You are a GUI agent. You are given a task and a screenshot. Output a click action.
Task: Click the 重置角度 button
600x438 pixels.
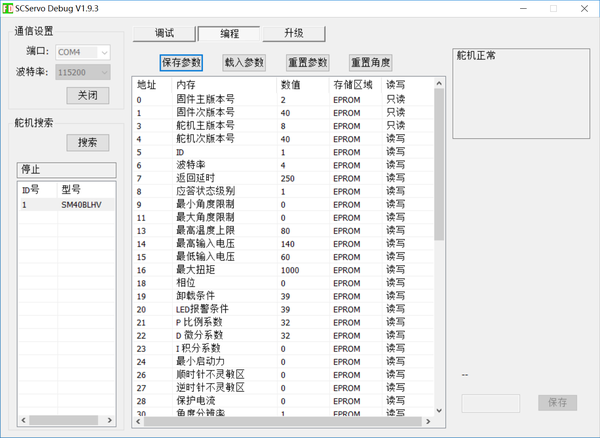pos(370,63)
